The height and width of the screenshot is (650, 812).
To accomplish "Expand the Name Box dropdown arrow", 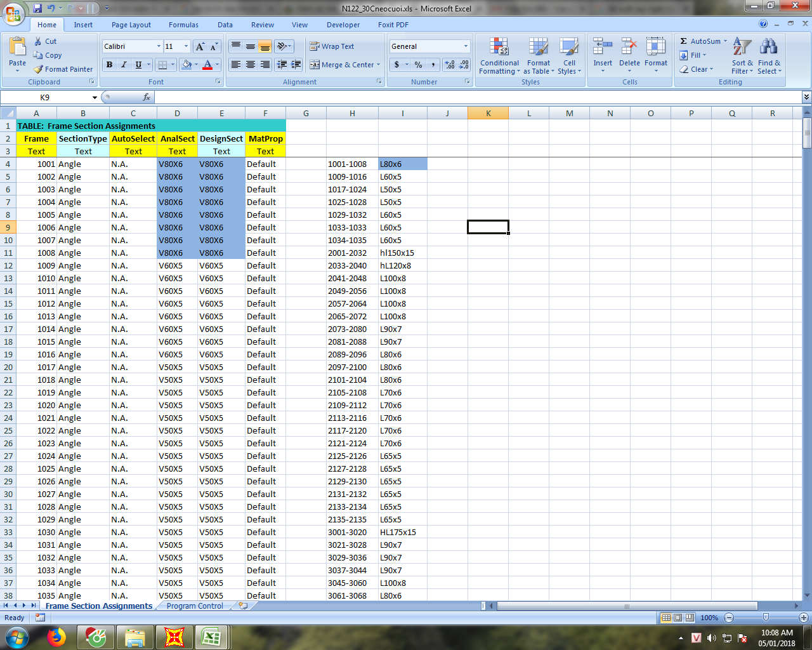I will click(x=95, y=98).
